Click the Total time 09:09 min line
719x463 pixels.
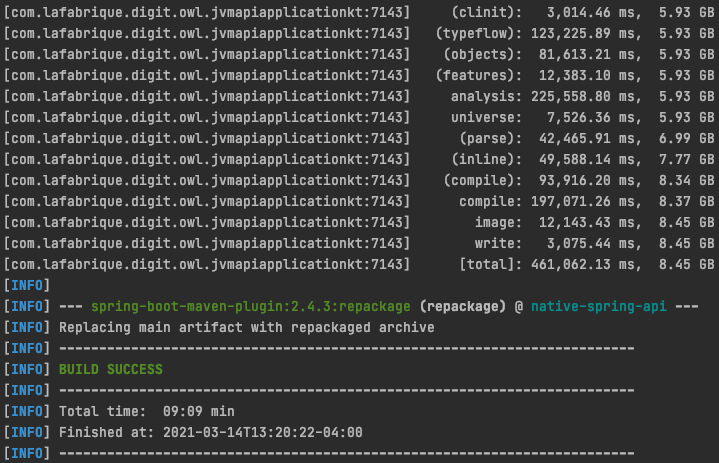[147, 411]
